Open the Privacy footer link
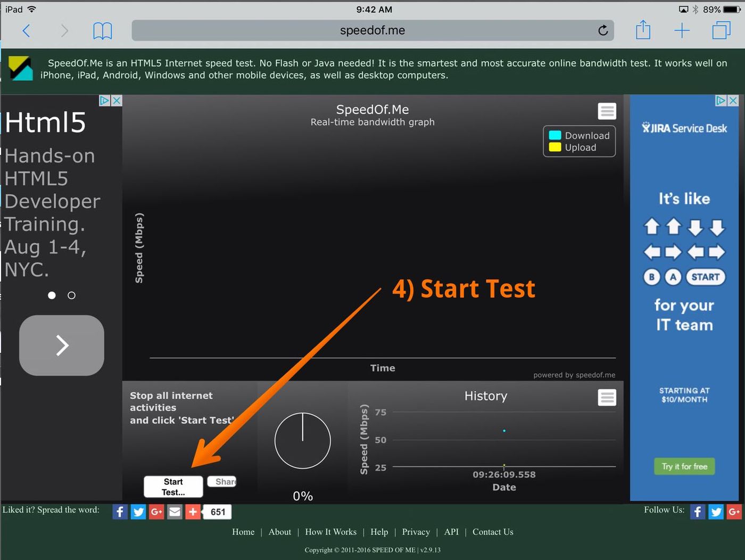Image resolution: width=745 pixels, height=560 pixels. [x=416, y=532]
